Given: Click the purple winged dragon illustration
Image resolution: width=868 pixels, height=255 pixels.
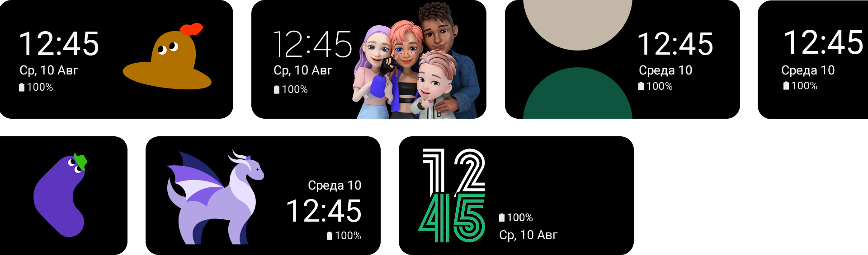Looking at the screenshot, I should pyautogui.click(x=215, y=197).
